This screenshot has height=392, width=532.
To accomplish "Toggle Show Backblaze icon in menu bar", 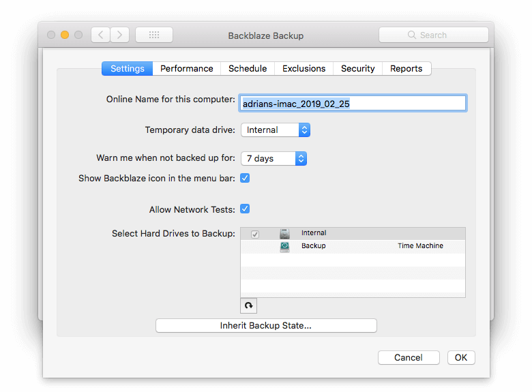I will pos(245,178).
